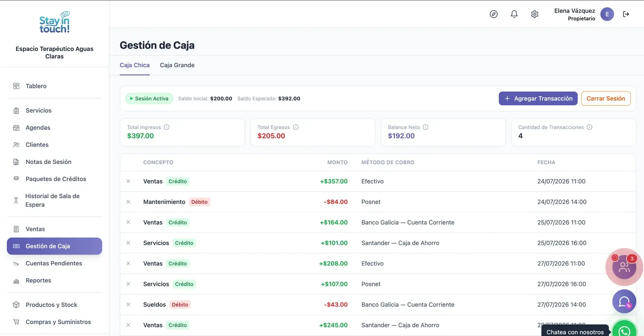Click the logout arrow icon

click(626, 14)
